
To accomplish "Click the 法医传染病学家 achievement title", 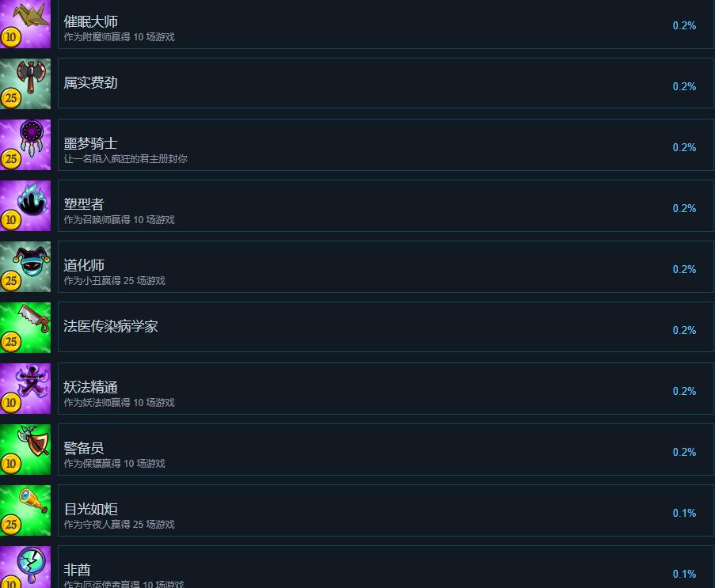I will 111,326.
